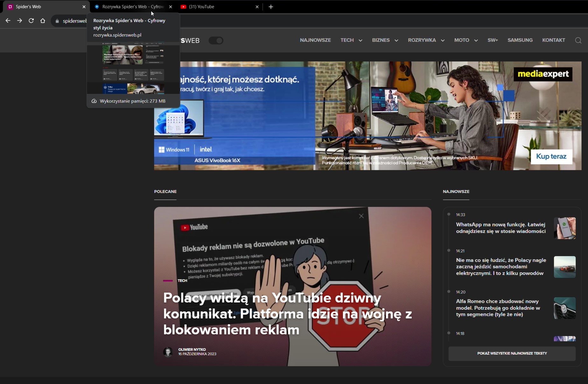The width and height of the screenshot is (588, 384).
Task: Switch to Rozrywka Spider's Web tab
Action: point(133,7)
